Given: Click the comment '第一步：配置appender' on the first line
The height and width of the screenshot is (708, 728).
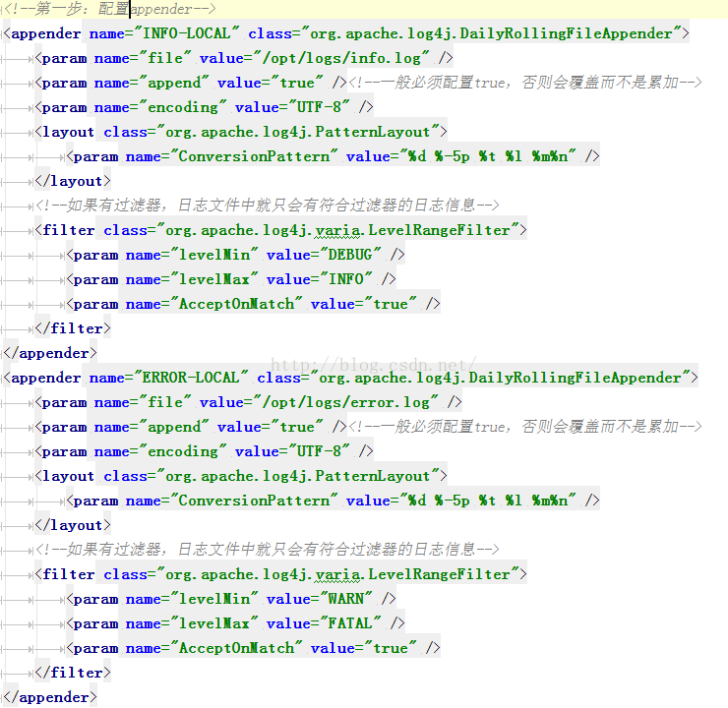Looking at the screenshot, I should tap(113, 9).
